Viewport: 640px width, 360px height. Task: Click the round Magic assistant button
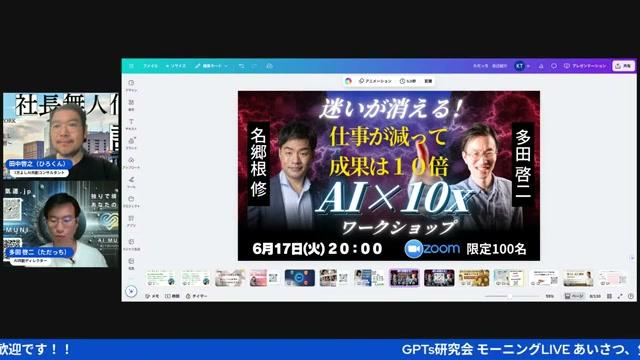pyautogui.click(x=131, y=291)
